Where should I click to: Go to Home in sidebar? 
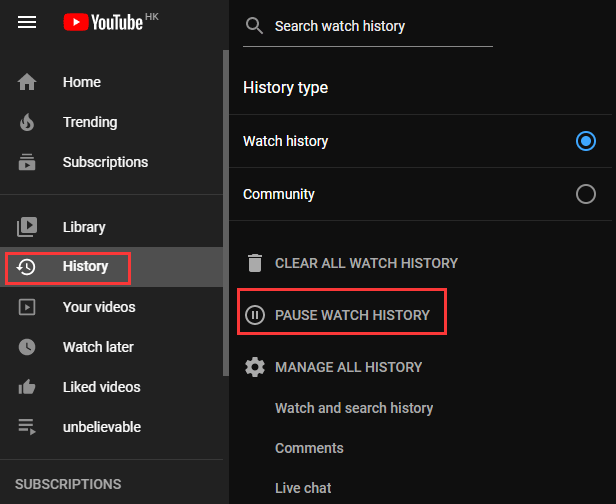[82, 82]
